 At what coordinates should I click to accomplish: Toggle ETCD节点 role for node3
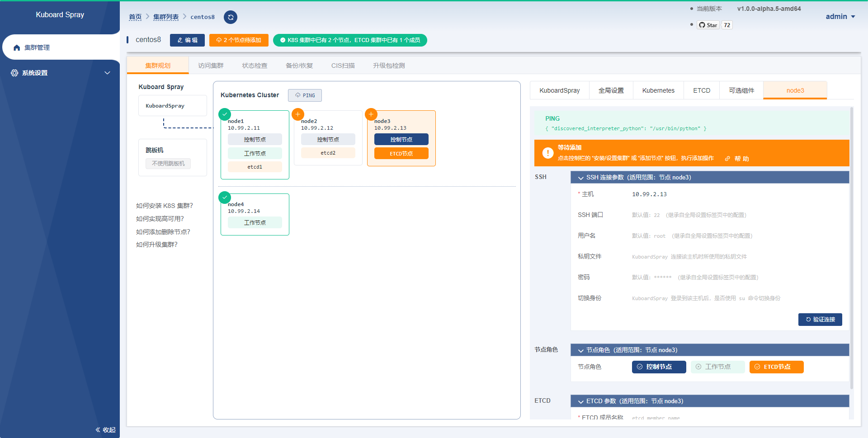tap(776, 367)
